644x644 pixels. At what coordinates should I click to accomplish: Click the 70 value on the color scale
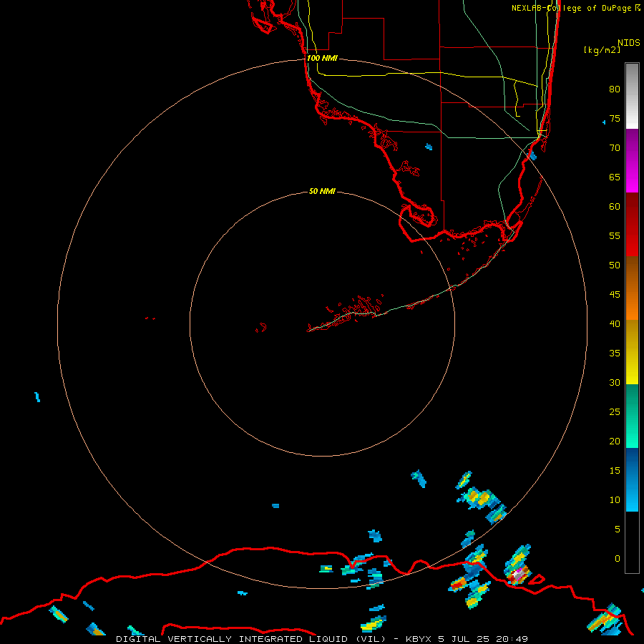click(x=615, y=148)
